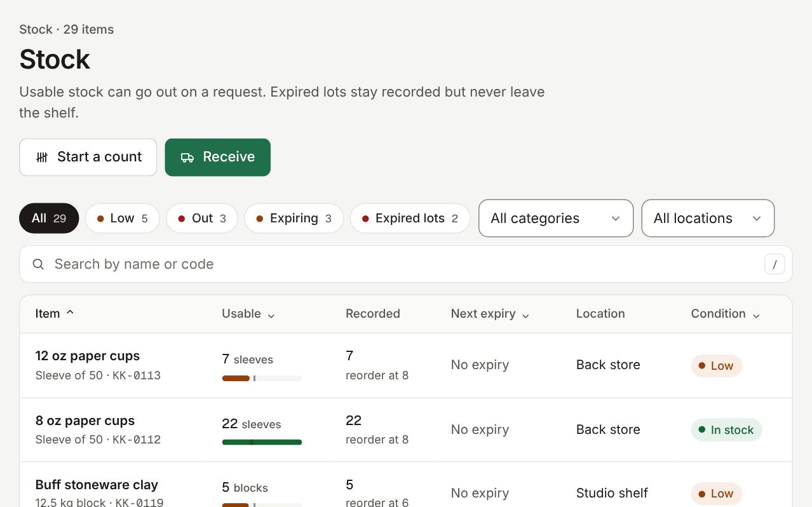Click the In stock condition badge
812x507 pixels.
pos(726,430)
